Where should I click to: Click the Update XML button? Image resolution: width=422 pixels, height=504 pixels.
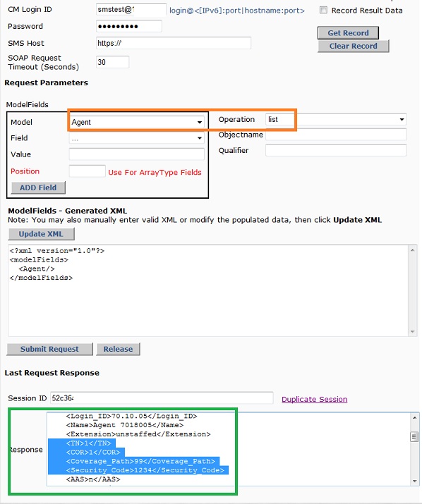pyautogui.click(x=41, y=234)
